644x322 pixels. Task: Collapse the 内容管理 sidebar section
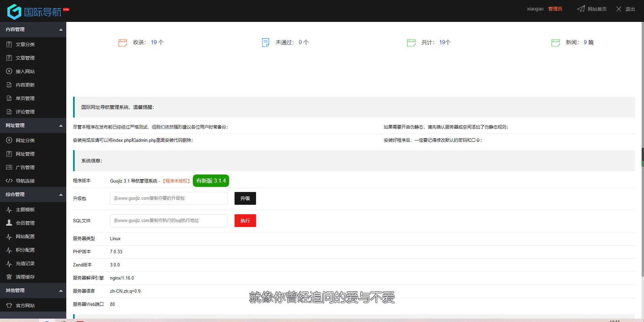(61, 30)
